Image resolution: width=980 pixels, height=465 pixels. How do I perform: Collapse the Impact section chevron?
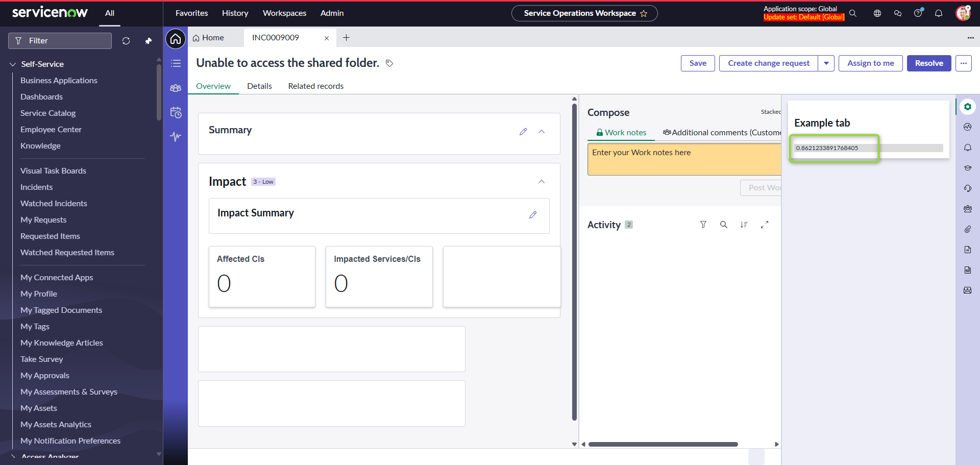click(x=542, y=182)
